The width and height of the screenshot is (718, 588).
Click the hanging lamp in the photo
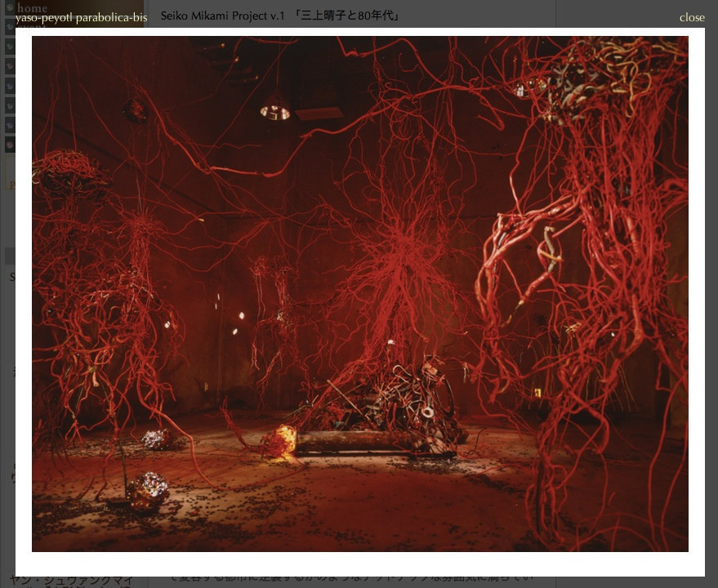(274, 109)
